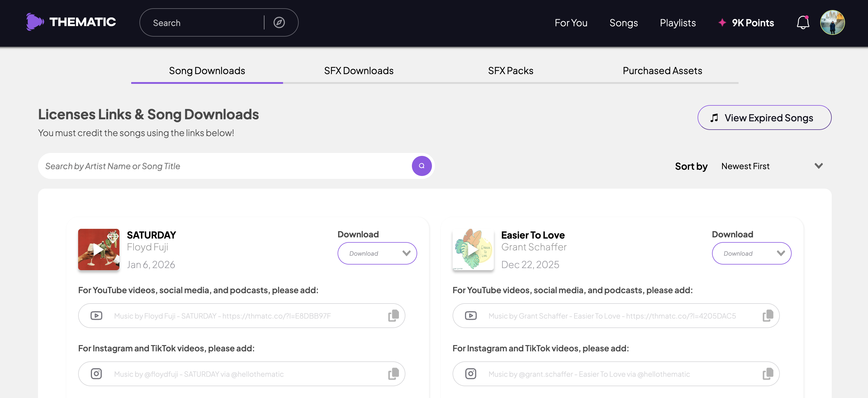Copy the Easier To Love Instagram credit
Viewport: 868px width, 398px height.
pos(767,374)
